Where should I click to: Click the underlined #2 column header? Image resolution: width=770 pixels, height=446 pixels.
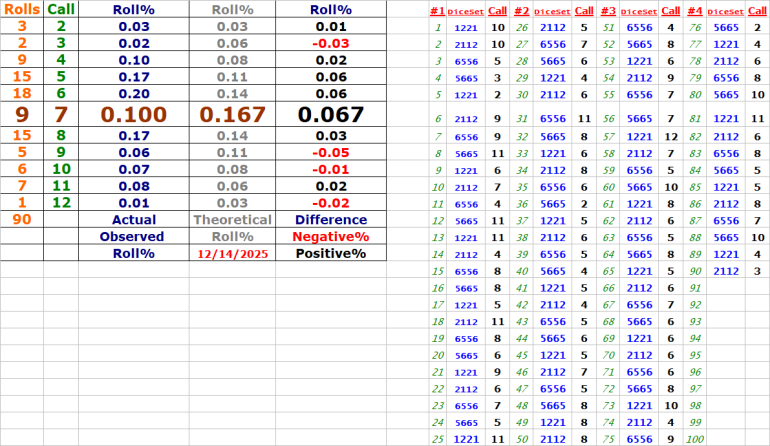click(522, 10)
